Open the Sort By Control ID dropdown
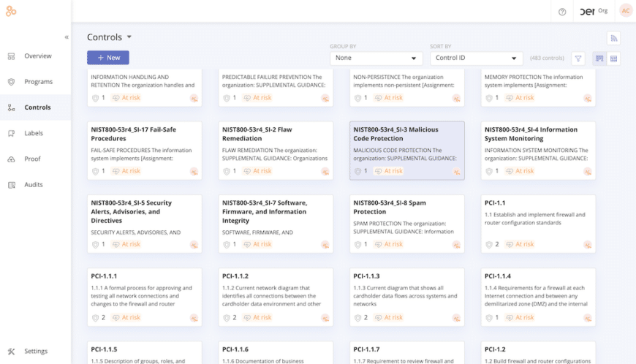Image resolution: width=636 pixels, height=364 pixels. coord(476,58)
